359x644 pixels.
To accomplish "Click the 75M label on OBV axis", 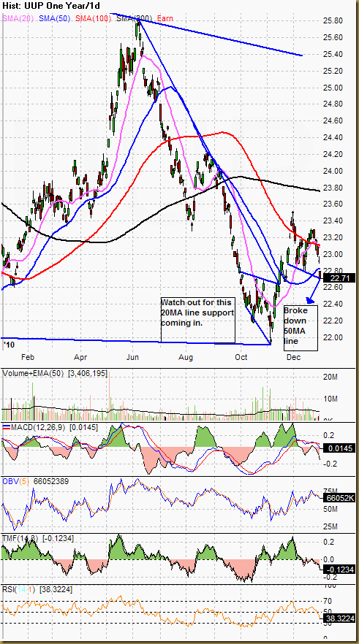I will click(x=332, y=491).
